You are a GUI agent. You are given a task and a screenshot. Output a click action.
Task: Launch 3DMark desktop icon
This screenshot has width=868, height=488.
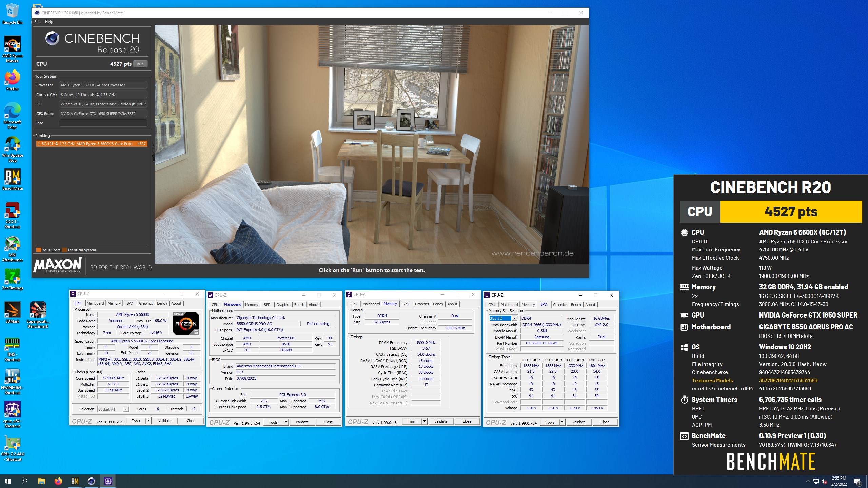tap(12, 312)
